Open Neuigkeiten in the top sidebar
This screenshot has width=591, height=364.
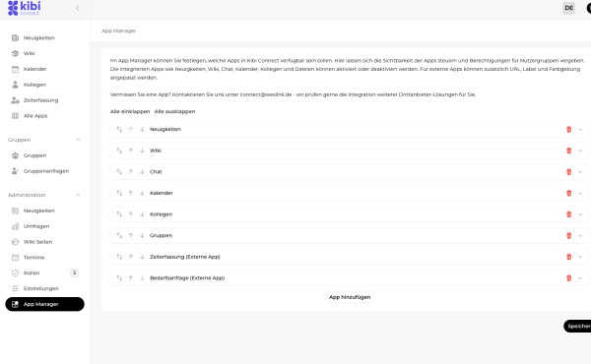point(44,37)
